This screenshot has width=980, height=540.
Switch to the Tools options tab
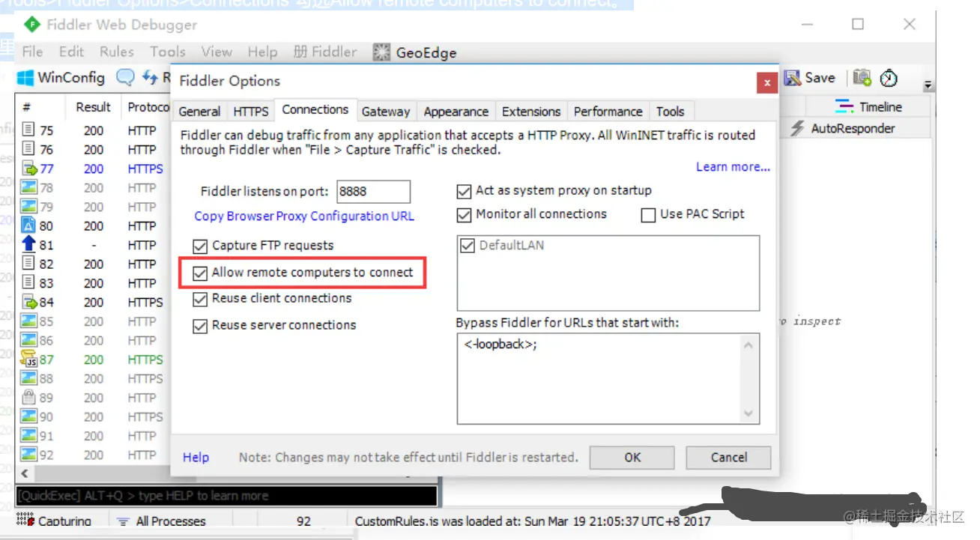[671, 112]
